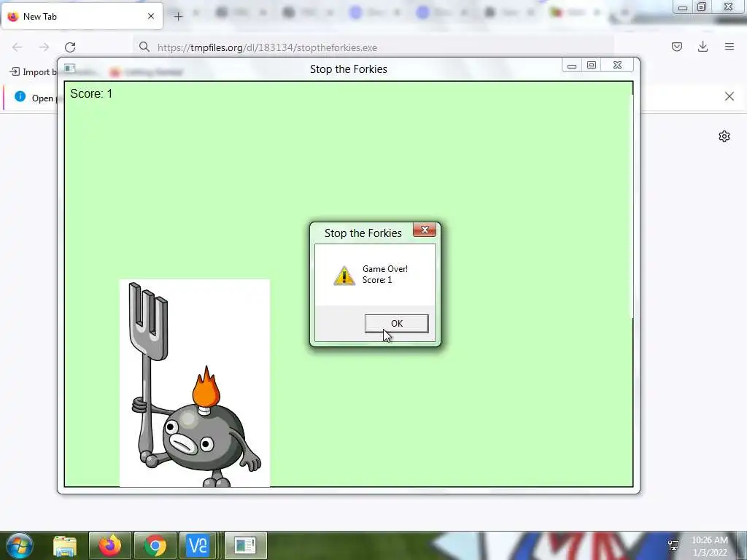Open new tab personalize gear settings

(x=724, y=136)
